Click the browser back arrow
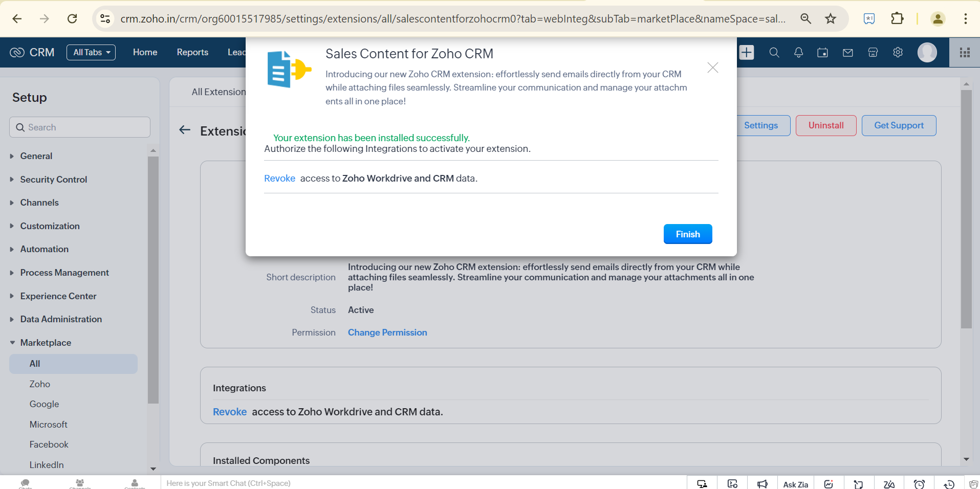The image size is (980, 489). pyautogui.click(x=17, y=19)
